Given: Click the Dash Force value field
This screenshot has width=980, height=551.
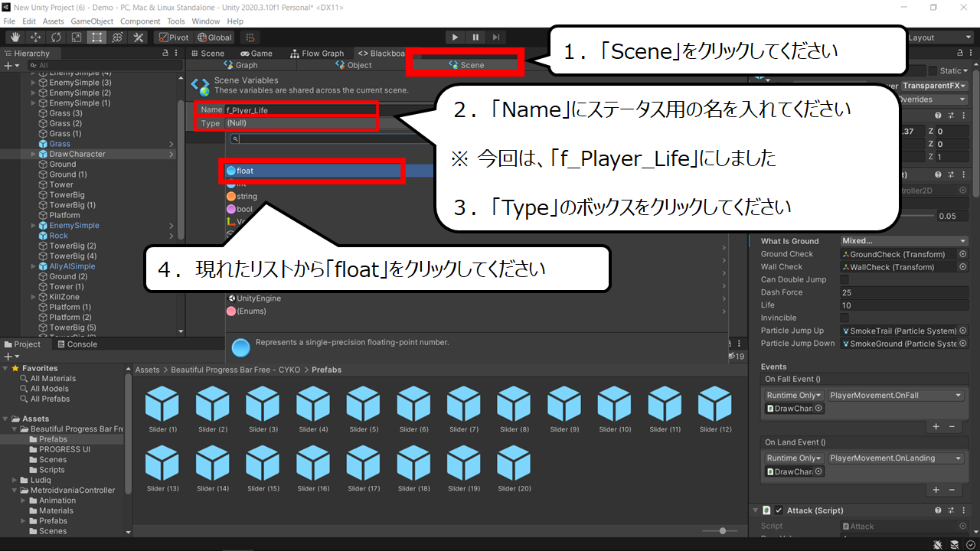Looking at the screenshot, I should coord(904,292).
